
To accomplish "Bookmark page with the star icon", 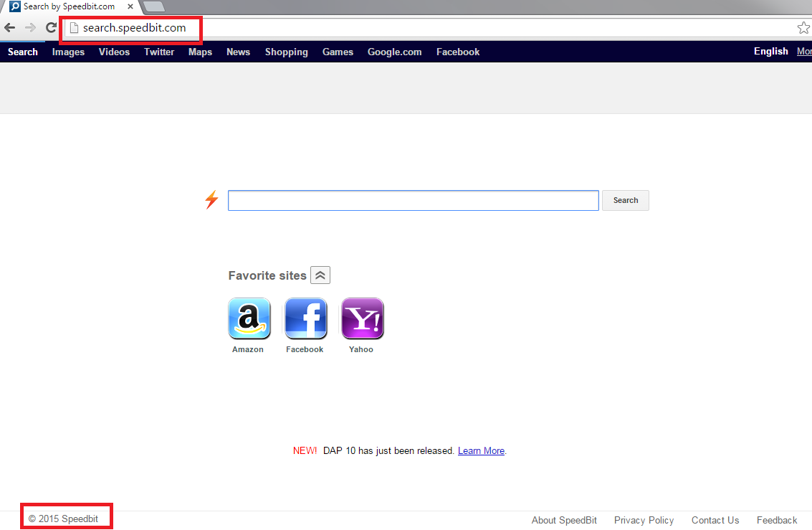I will point(803,28).
